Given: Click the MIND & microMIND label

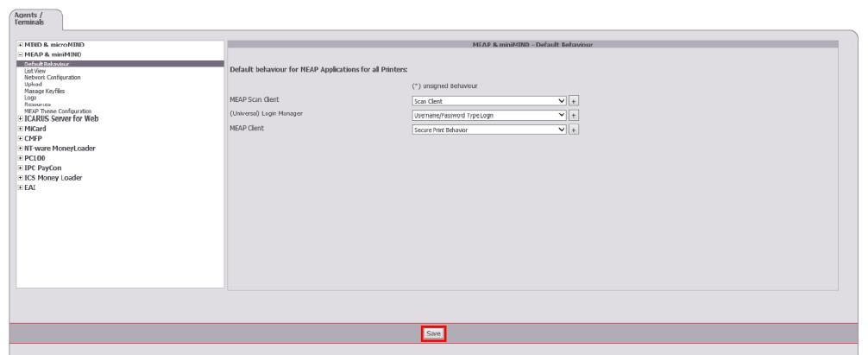Looking at the screenshot, I should 54,45.
